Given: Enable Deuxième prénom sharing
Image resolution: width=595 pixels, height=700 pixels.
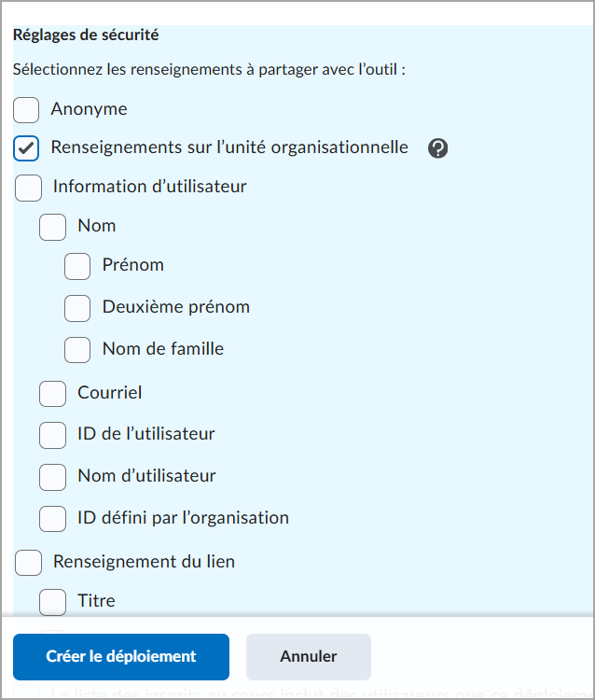Looking at the screenshot, I should pos(77,308).
